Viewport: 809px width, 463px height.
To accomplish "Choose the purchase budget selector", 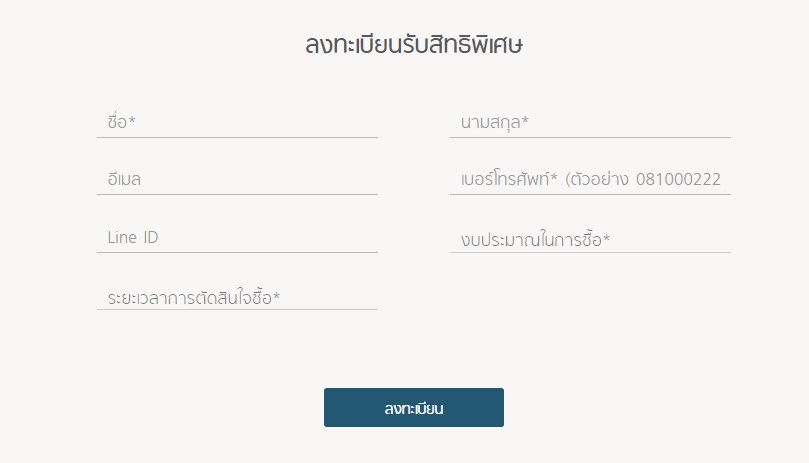I will click(590, 239).
